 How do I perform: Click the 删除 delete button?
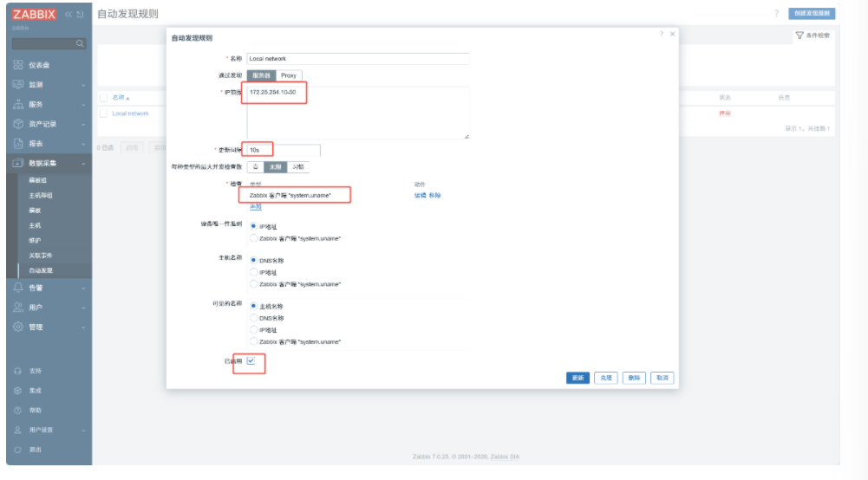tap(634, 378)
